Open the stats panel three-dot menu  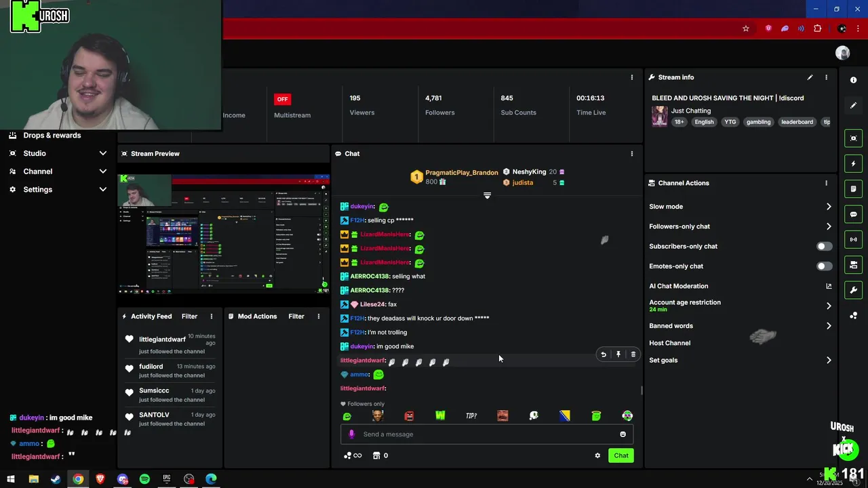click(632, 77)
